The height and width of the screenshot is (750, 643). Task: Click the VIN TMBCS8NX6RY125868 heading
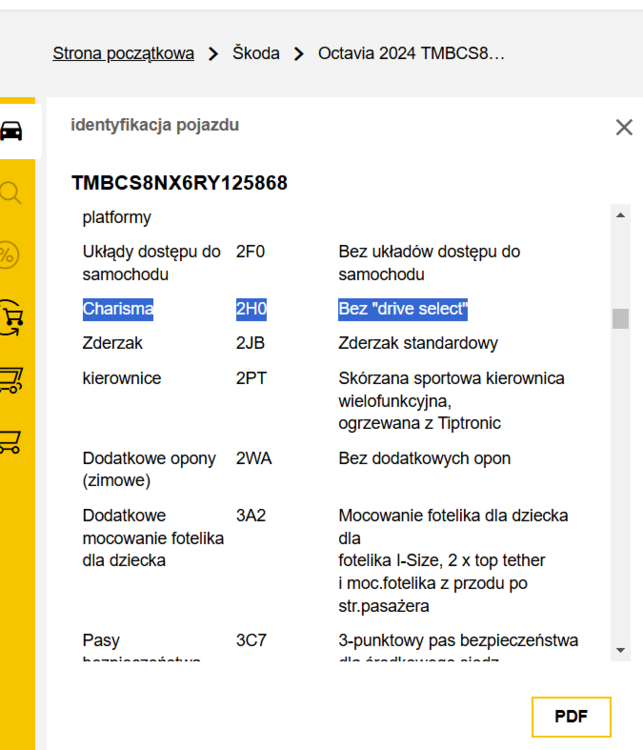pos(180,183)
